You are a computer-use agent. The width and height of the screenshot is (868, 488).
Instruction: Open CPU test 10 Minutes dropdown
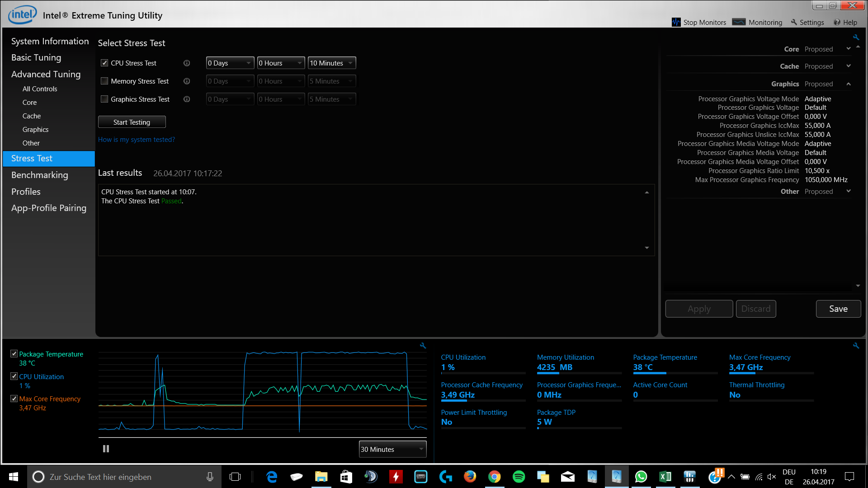point(332,63)
